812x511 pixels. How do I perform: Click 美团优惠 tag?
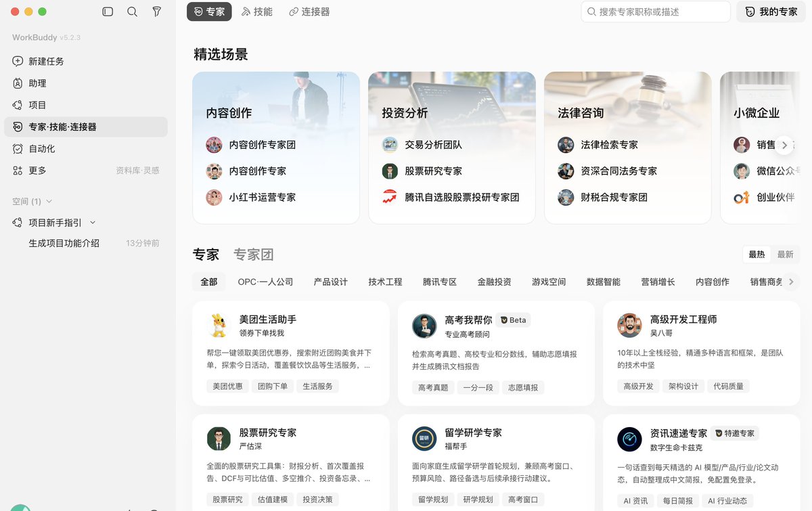click(227, 386)
